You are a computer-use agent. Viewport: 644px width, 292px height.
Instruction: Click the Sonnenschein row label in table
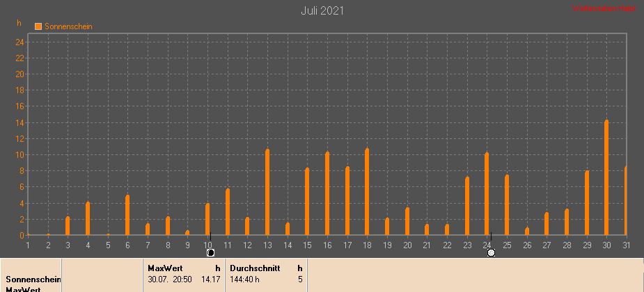(x=33, y=279)
